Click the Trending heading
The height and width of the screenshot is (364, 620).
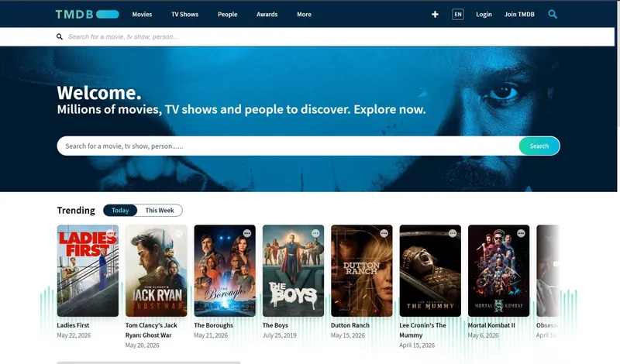click(76, 210)
